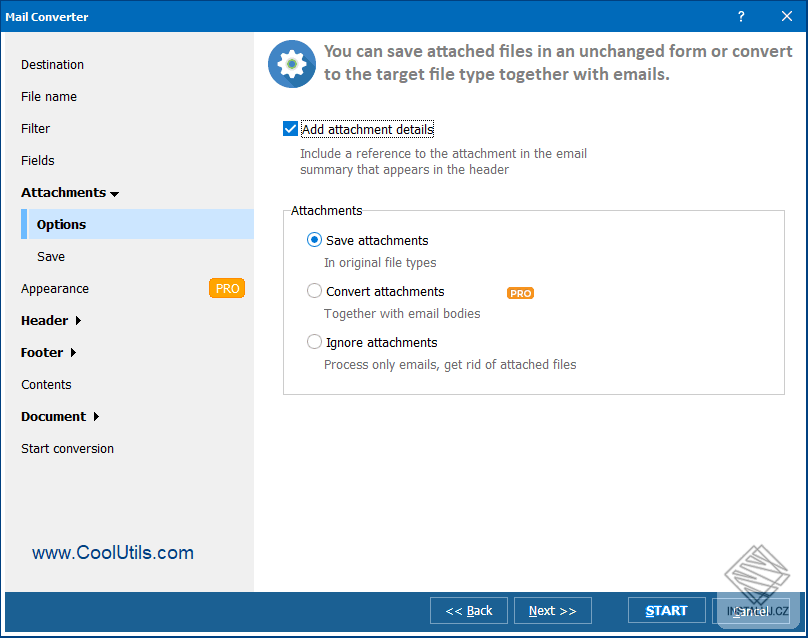The width and height of the screenshot is (808, 638).
Task: Open the Filter settings page
Action: [x=36, y=128]
